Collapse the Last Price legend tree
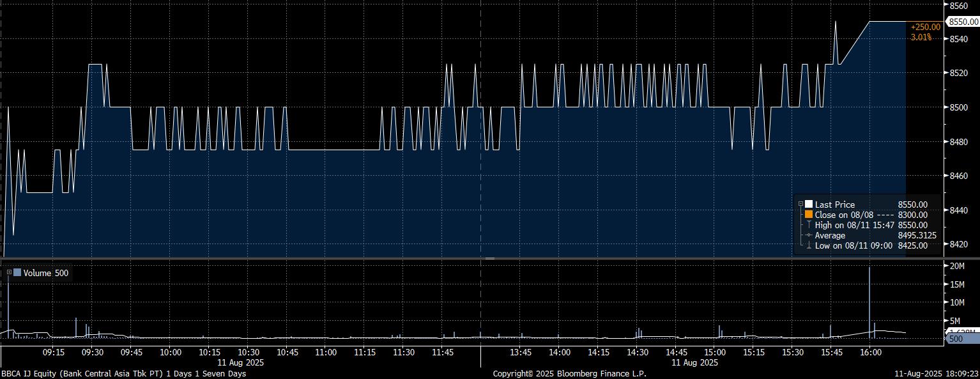 [800, 205]
